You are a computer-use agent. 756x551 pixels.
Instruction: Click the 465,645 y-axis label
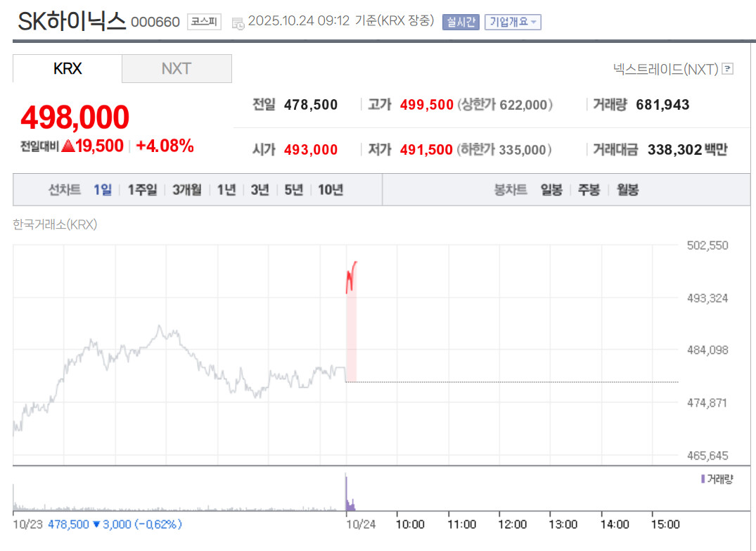point(707,455)
